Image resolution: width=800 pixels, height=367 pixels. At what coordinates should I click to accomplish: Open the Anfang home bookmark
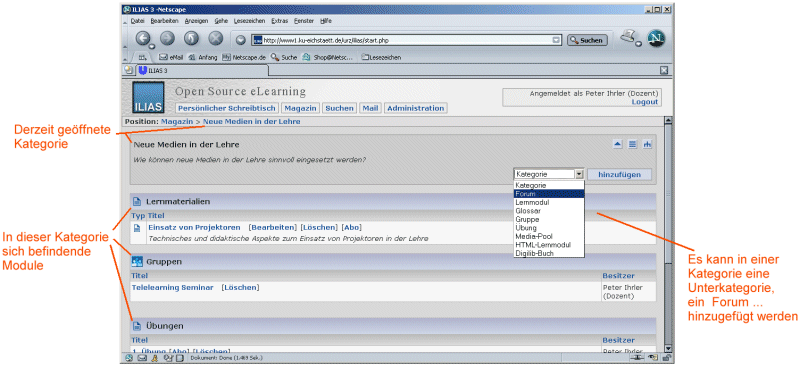click(203, 58)
